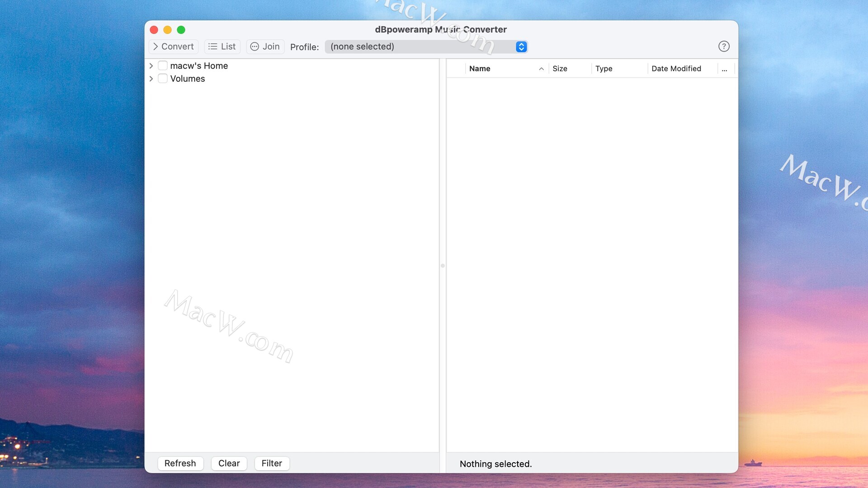Sort by Type column header

coord(604,69)
